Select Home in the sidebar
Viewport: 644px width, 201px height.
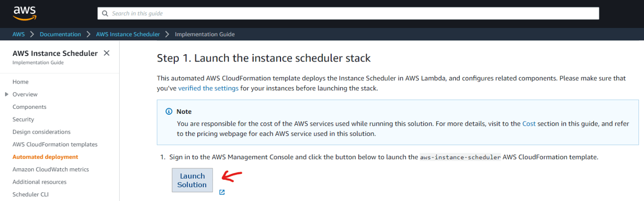(x=21, y=82)
